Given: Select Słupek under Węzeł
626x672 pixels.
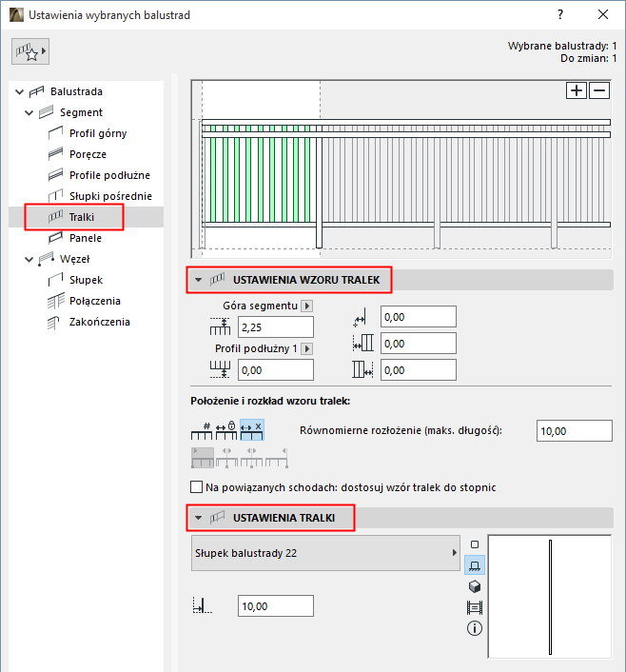Looking at the screenshot, I should click(87, 280).
